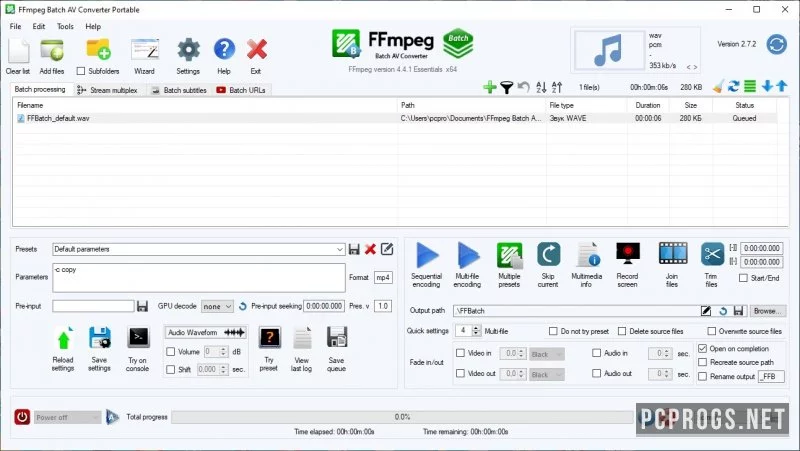Switch to Stream multiplex tab
Screen dimensions: 800x451
point(108,90)
